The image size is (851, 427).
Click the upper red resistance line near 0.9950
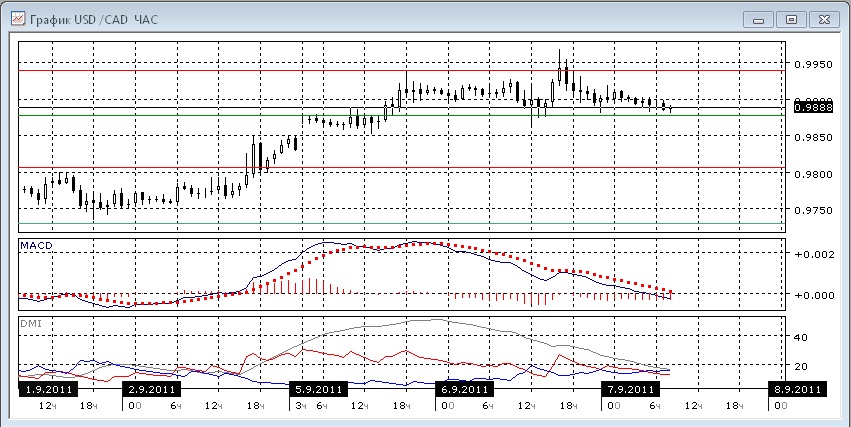pos(402,71)
